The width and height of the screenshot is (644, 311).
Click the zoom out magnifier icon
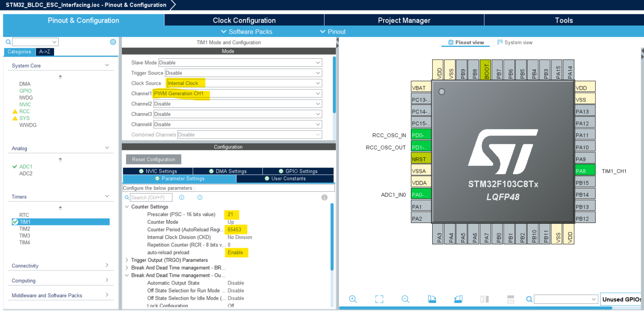(x=405, y=299)
